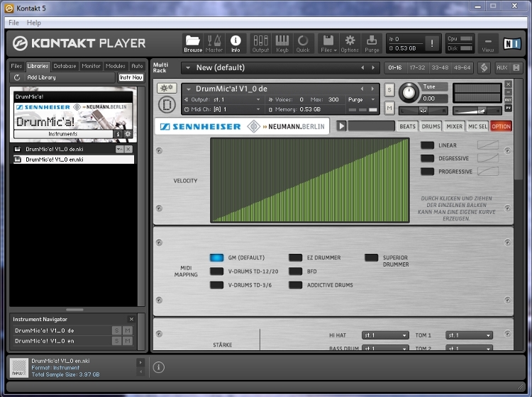Go to next multi with right arrow
Image resolution: width=532 pixels, height=397 pixels.
373,67
